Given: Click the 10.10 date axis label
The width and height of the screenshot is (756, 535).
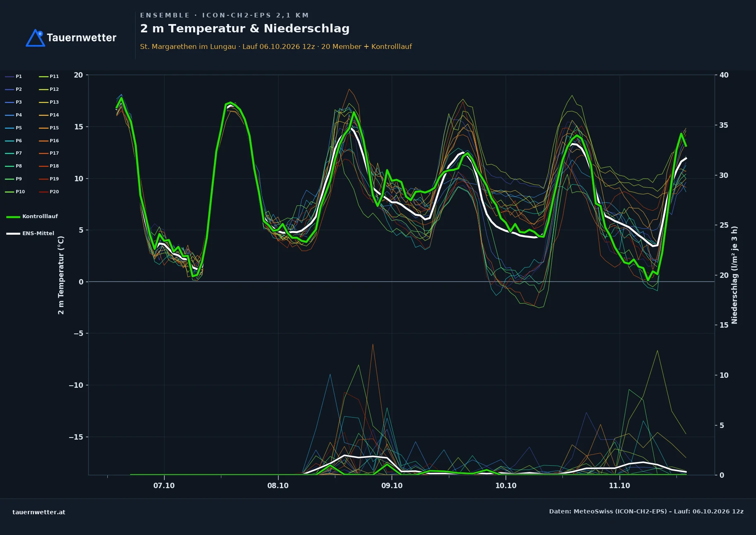Looking at the screenshot, I should [506, 486].
